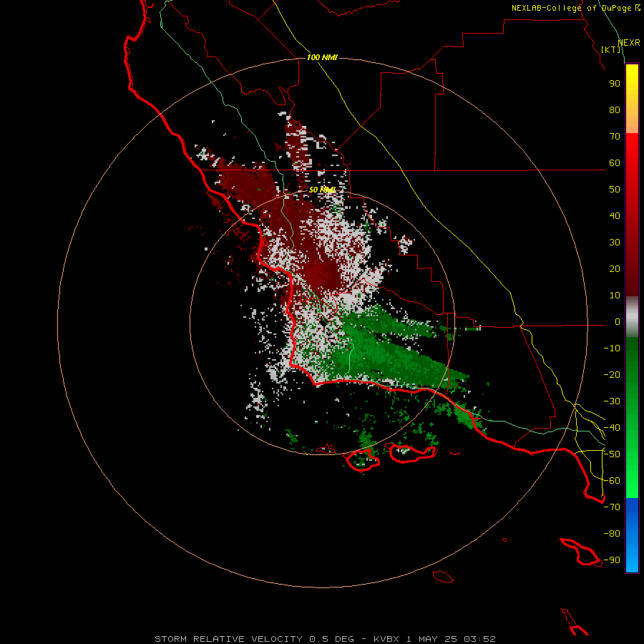Click the '1 MAY 25 03:52' timestamp
The image size is (644, 644).
click(451, 639)
